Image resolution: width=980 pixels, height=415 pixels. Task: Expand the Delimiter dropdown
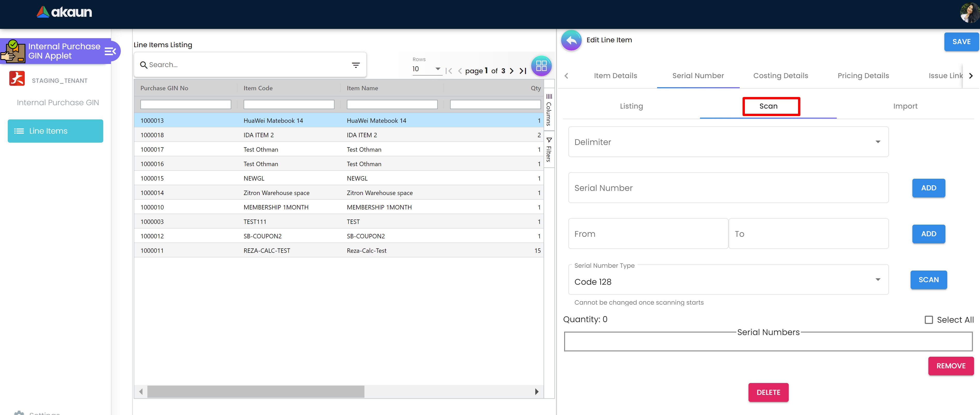click(x=728, y=142)
